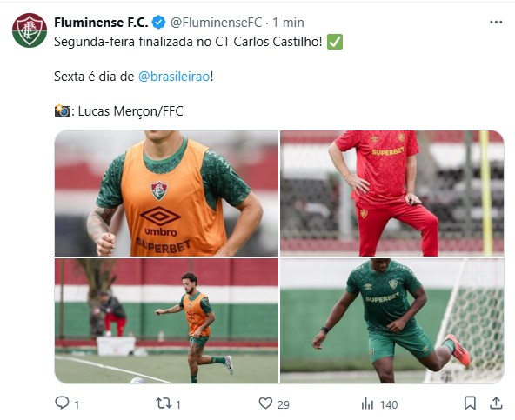Image resolution: width=515 pixels, height=420 pixels.
Task: View analytics via the bar chart icon
Action: pos(367,403)
